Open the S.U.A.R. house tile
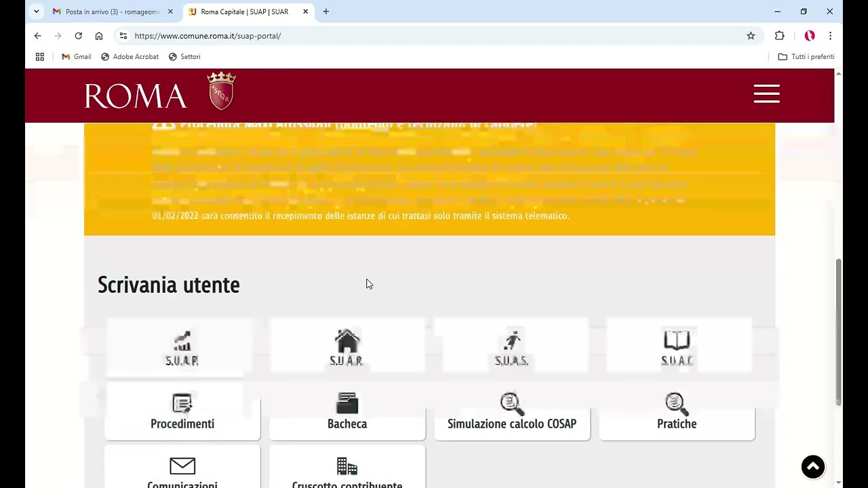Viewport: 868px width, 488px height. 347,347
